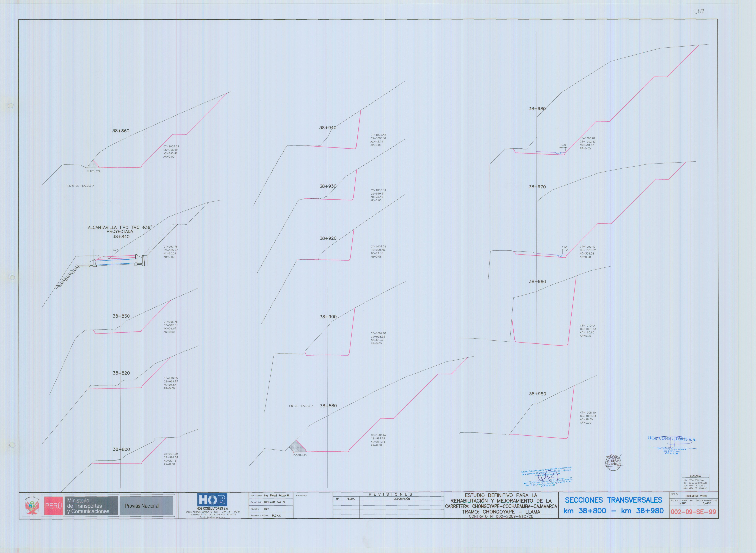Select the 38+980 cross-section station label
This screenshot has height=553, width=756.
coord(537,109)
